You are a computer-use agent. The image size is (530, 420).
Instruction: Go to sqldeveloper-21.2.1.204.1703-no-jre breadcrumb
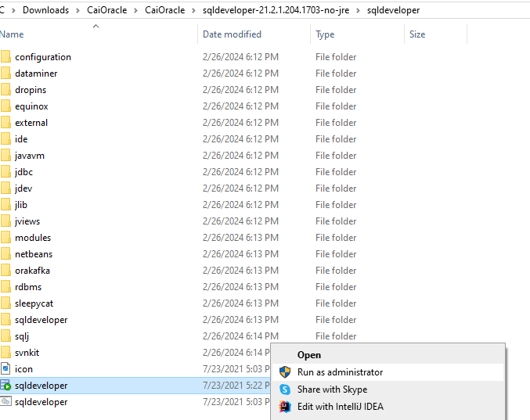276,10
